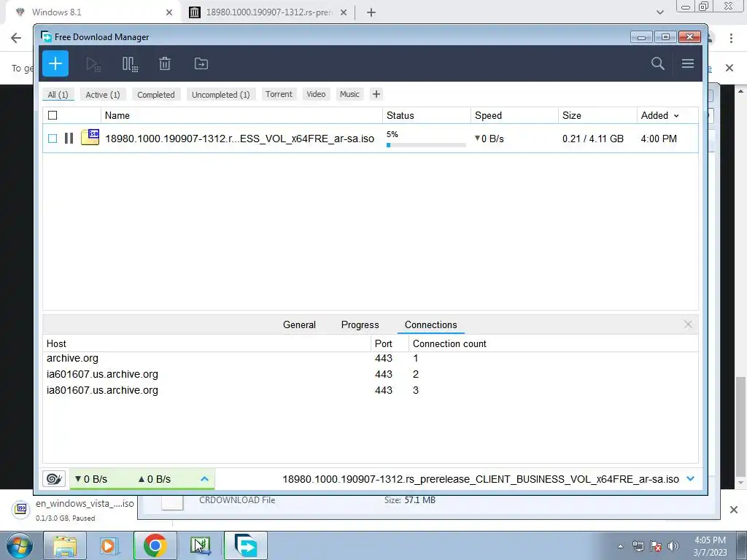Select the Uncompleted (1) filter
This screenshot has height=560, width=747.
coord(220,94)
